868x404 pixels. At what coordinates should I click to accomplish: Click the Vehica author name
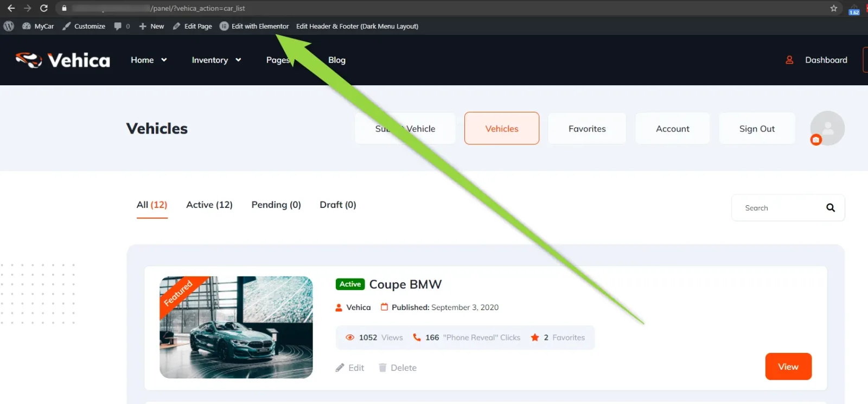click(x=359, y=307)
